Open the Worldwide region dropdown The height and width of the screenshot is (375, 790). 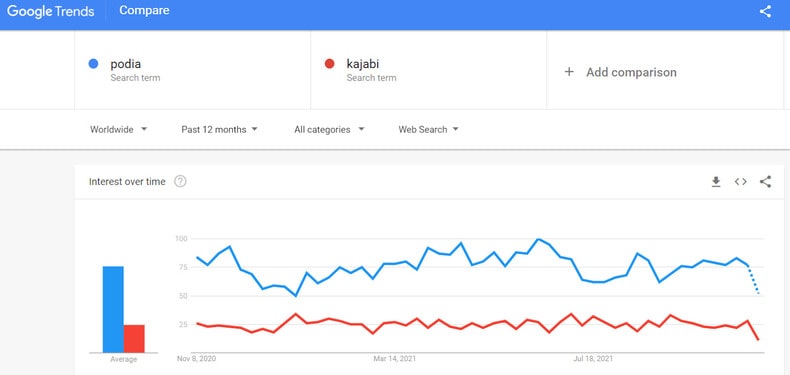point(118,130)
